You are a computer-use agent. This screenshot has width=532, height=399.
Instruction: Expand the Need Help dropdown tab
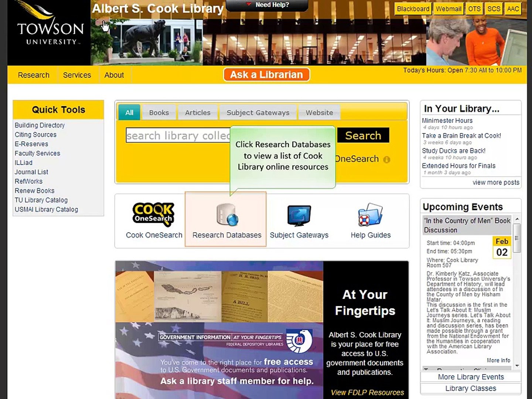[x=267, y=5]
